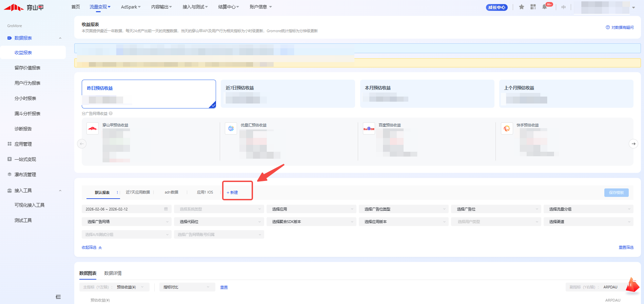Image resolution: width=644 pixels, height=304 pixels.
Task: Open the 结算中心 top menu
Action: coord(228,7)
